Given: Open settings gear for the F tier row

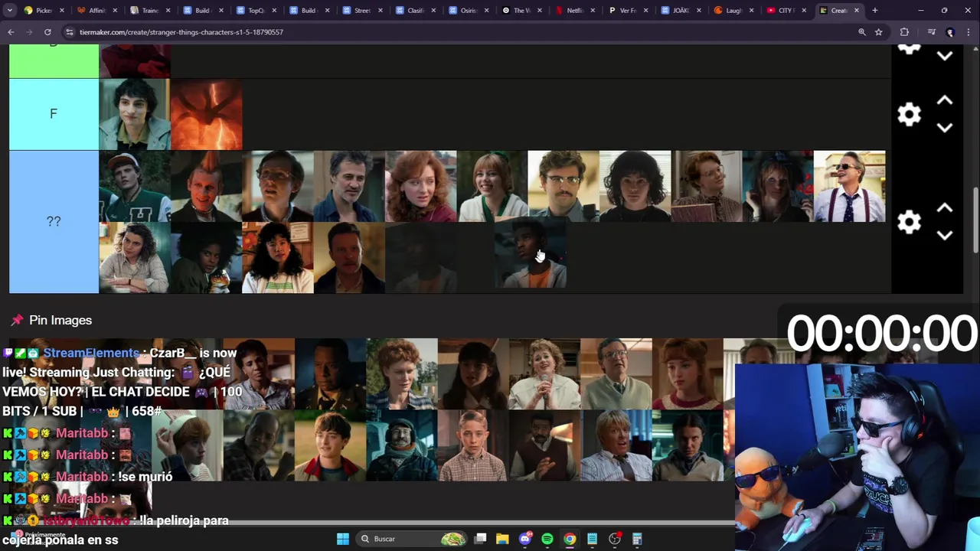Looking at the screenshot, I should 909,115.
